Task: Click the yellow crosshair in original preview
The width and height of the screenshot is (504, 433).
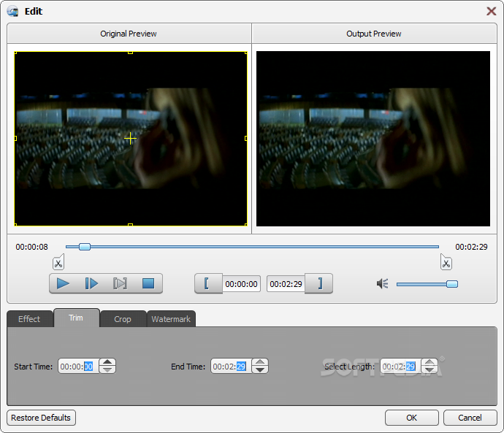Action: 131,139
